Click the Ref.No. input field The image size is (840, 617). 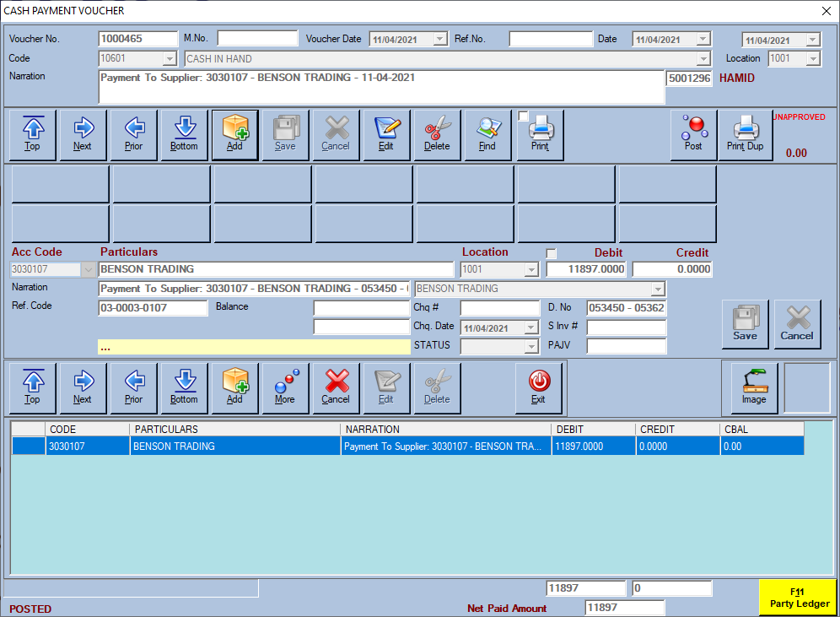point(551,39)
